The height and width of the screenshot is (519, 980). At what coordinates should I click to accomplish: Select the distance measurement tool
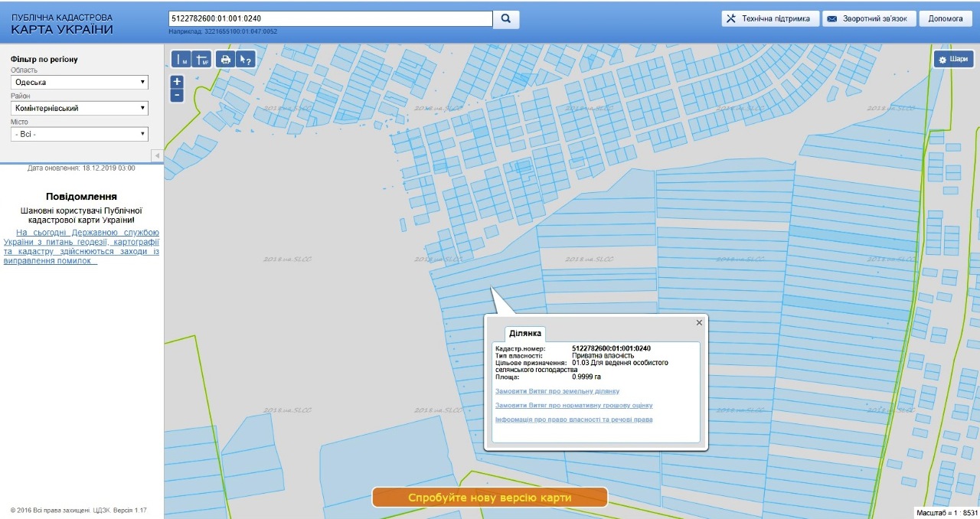tap(182, 60)
